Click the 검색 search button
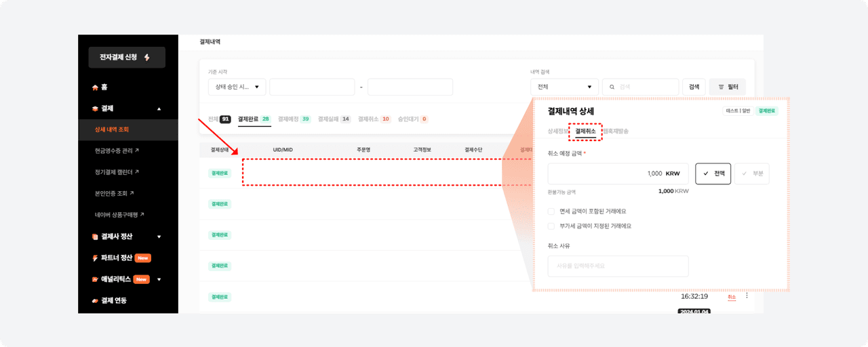The height and width of the screenshot is (347, 868). tap(694, 87)
